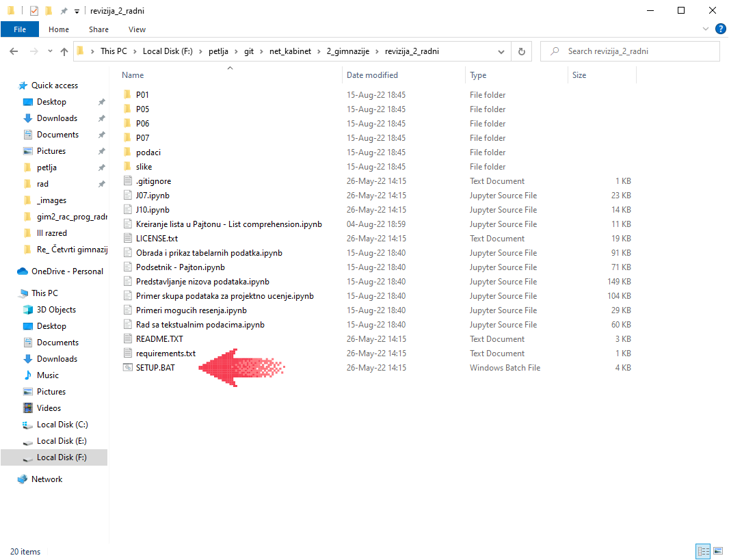Sort files by Date modified column
Screen dimensions: 729x560
pyautogui.click(x=372, y=75)
